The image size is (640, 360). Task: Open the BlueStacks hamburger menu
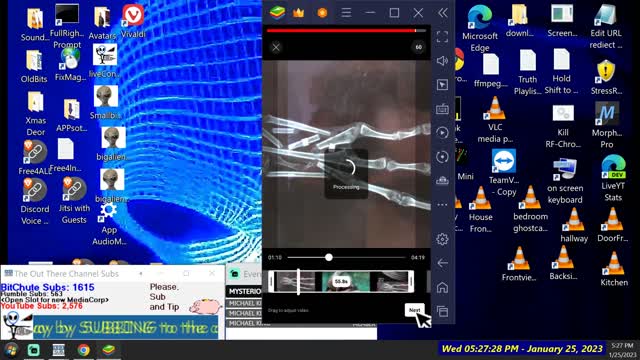[x=346, y=13]
